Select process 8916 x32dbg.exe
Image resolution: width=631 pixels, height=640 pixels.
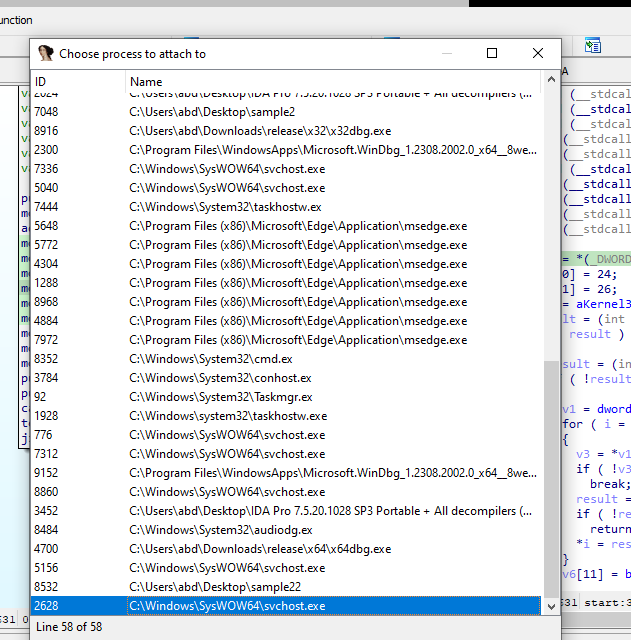pyautogui.click(x=286, y=131)
